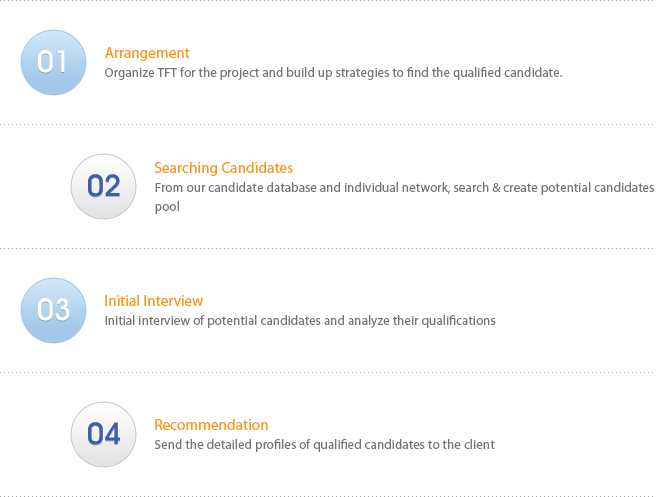The width and height of the screenshot is (656, 497).
Task: Click the gray 04 step circle
Action: pos(103,434)
